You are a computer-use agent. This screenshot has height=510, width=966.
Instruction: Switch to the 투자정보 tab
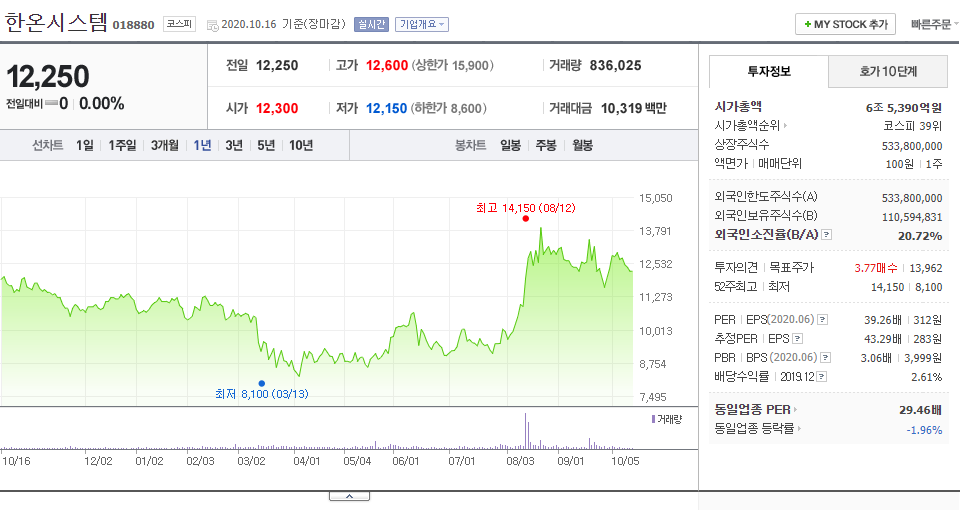(769, 71)
